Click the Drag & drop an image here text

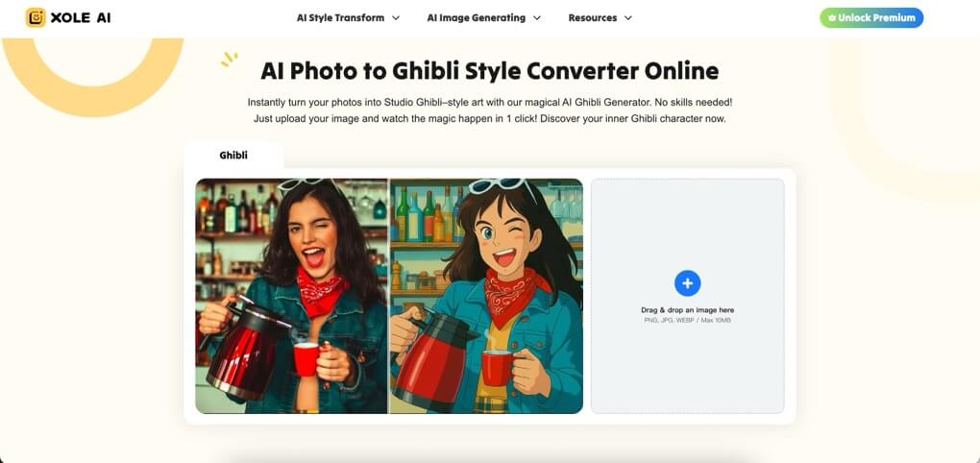(688, 310)
